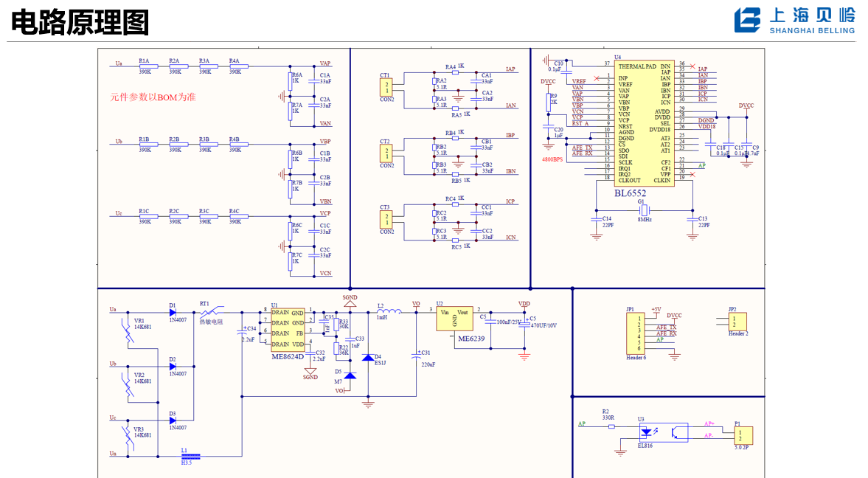This screenshot has width=868, height=478.
Task: Select the JP2 Header 2 connector
Action: (737, 322)
